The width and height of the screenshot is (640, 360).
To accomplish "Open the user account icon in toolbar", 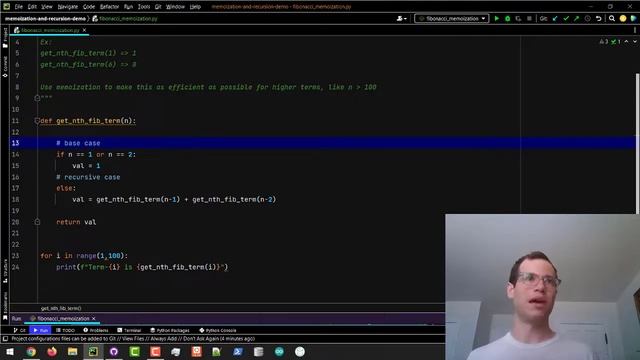I will (x=401, y=18).
